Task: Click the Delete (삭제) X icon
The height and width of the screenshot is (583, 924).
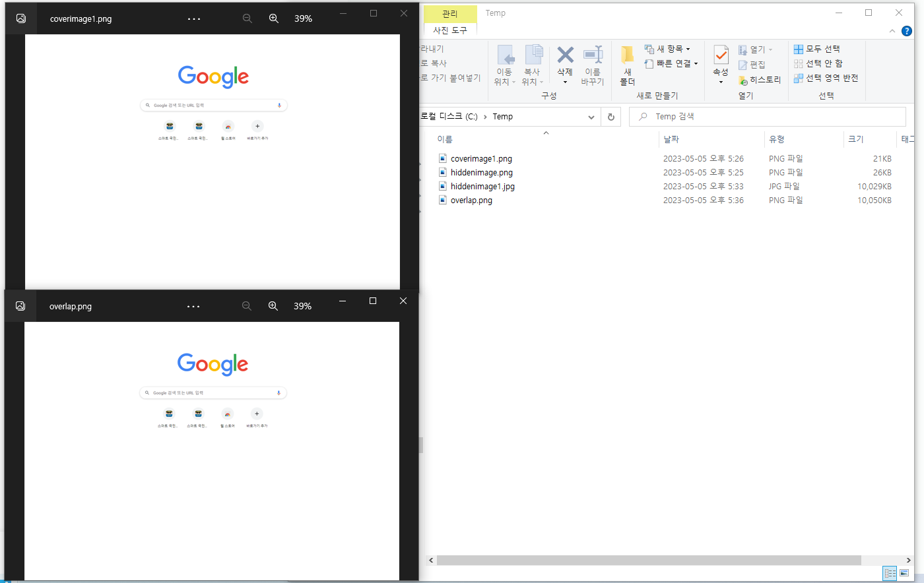Action: pos(565,55)
